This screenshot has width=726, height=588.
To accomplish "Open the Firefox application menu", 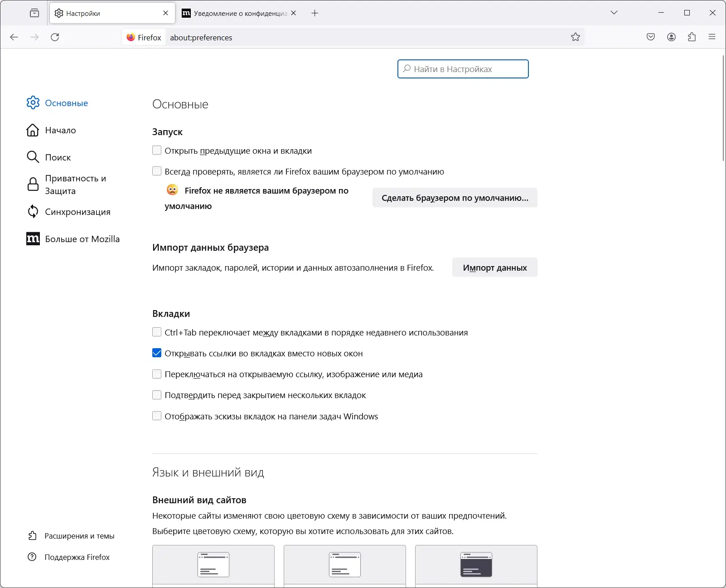I will click(711, 37).
